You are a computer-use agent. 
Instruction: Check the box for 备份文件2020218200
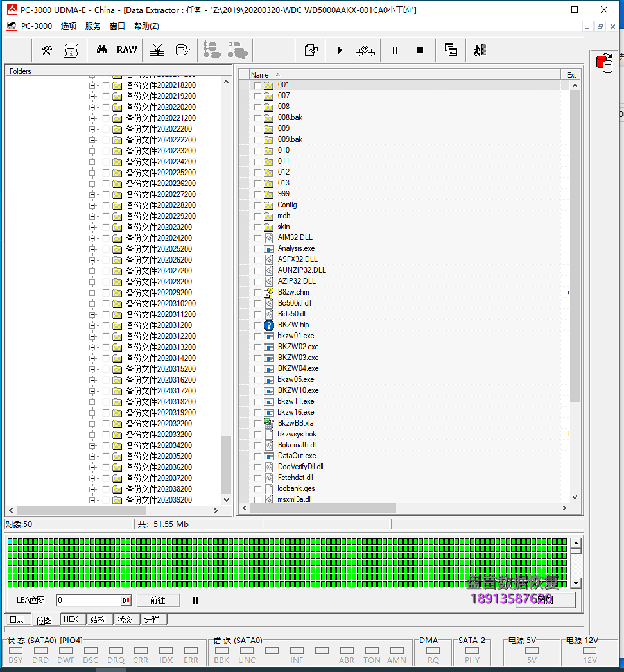106,85
